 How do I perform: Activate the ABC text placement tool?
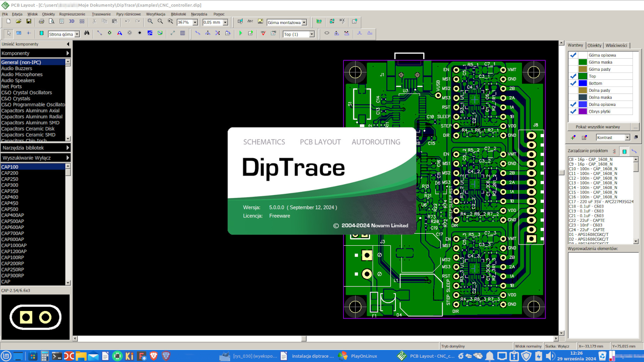click(251, 21)
